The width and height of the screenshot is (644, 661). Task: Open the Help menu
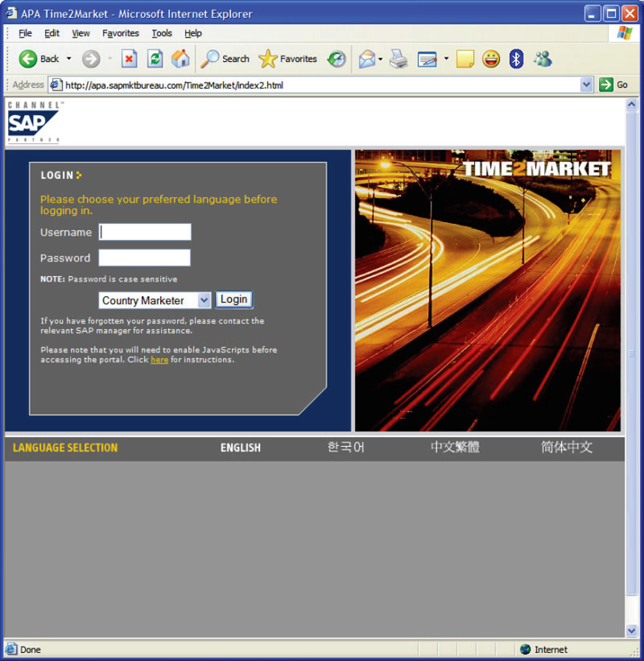click(x=193, y=33)
